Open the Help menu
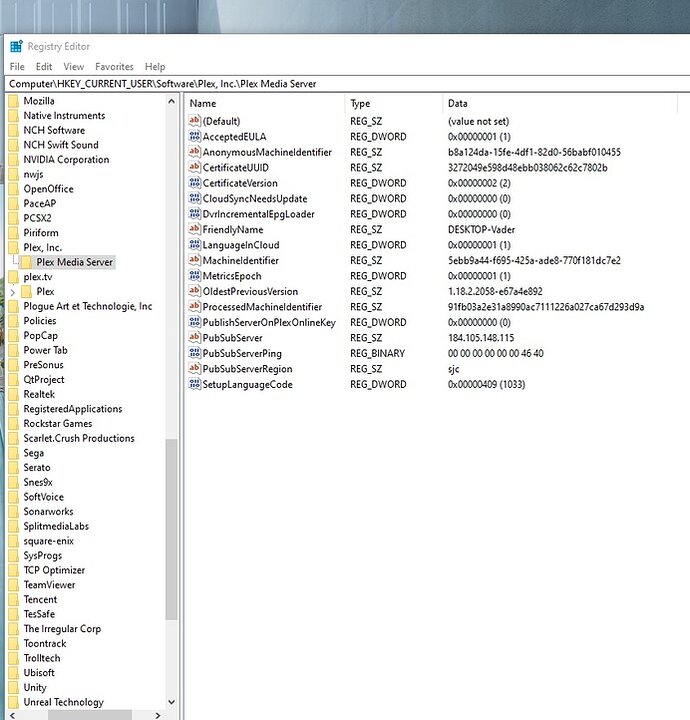The height and width of the screenshot is (720, 690). tap(155, 67)
